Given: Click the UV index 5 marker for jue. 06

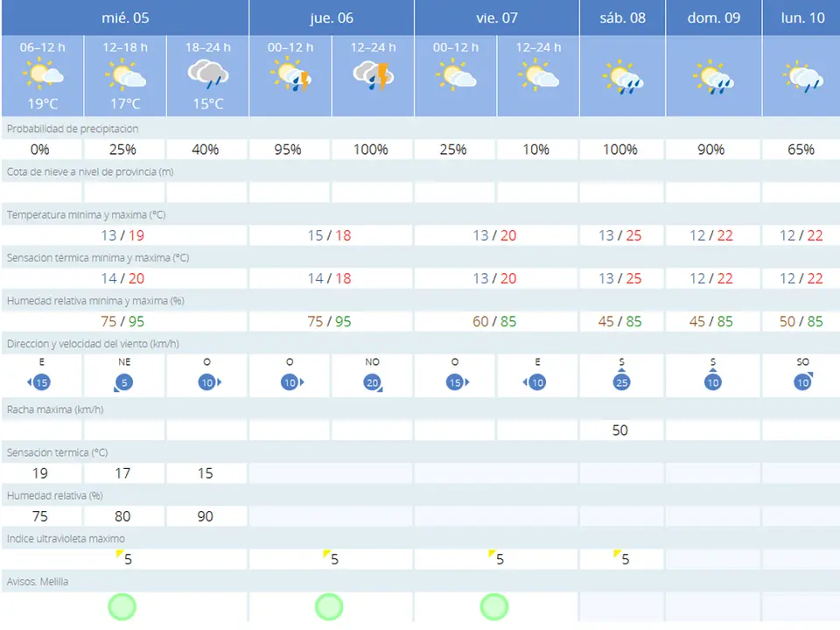Looking at the screenshot, I should pos(331,557).
